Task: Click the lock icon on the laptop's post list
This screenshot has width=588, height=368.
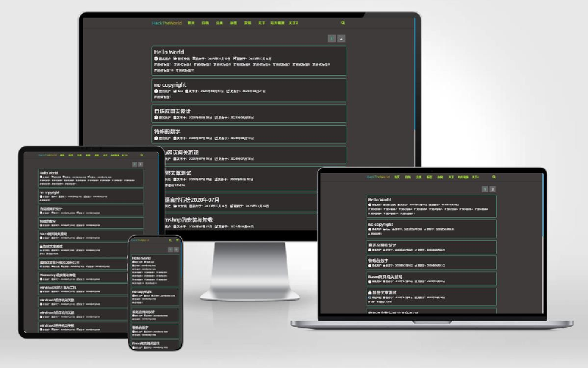Action: [370, 292]
